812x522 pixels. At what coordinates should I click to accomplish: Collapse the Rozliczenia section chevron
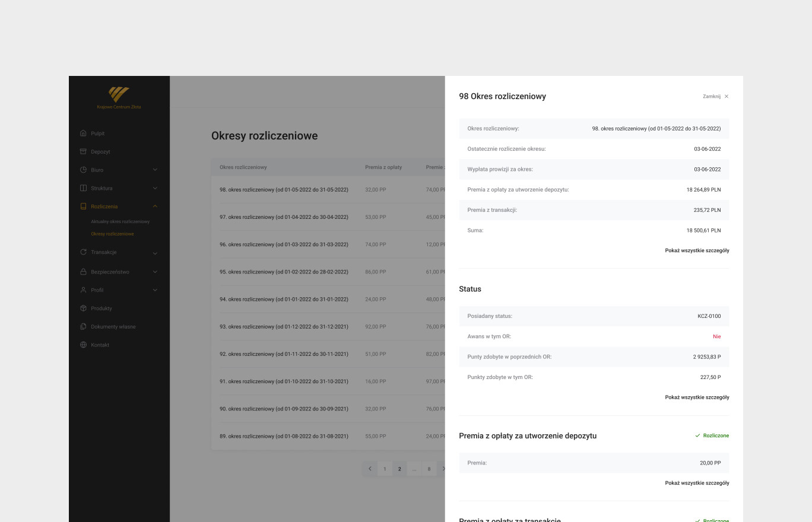tap(155, 206)
